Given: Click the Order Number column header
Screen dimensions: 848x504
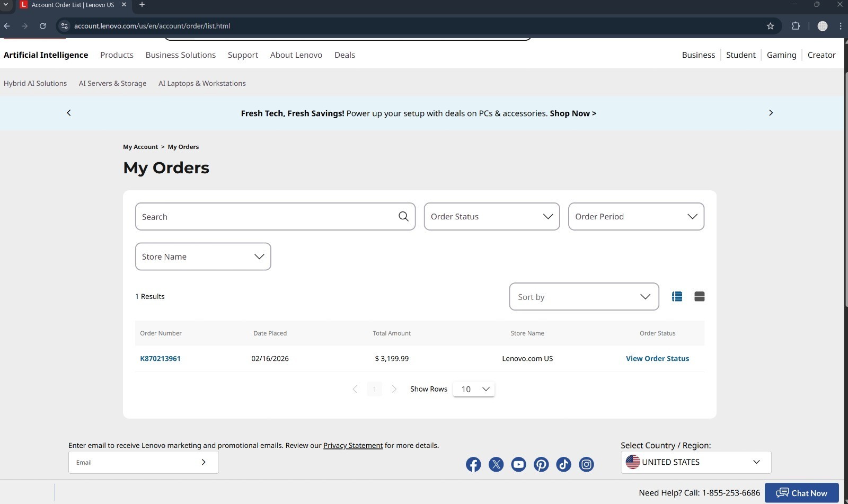Looking at the screenshot, I should click(x=161, y=333).
